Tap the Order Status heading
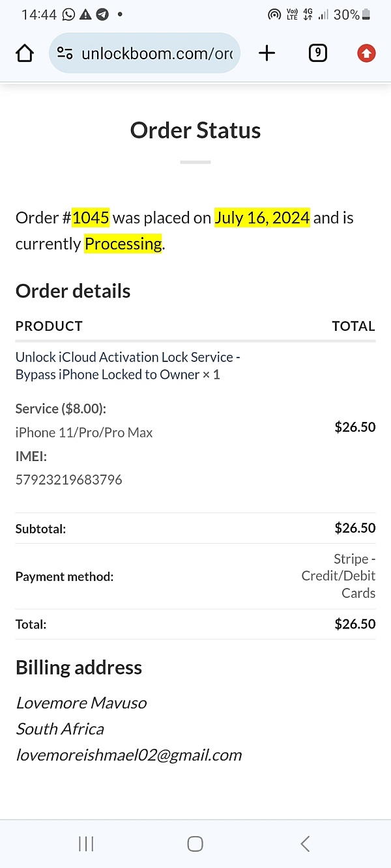 pos(195,130)
